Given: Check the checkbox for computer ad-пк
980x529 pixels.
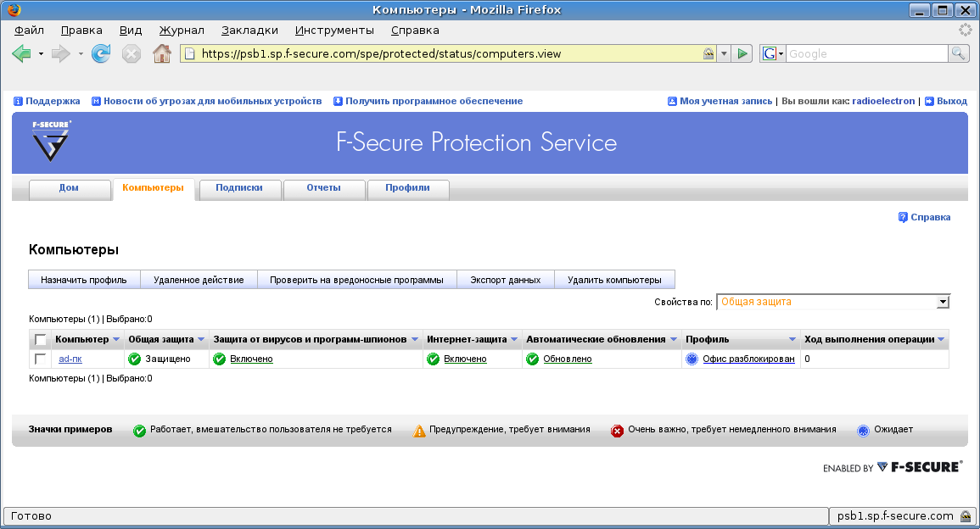Looking at the screenshot, I should 41,359.
